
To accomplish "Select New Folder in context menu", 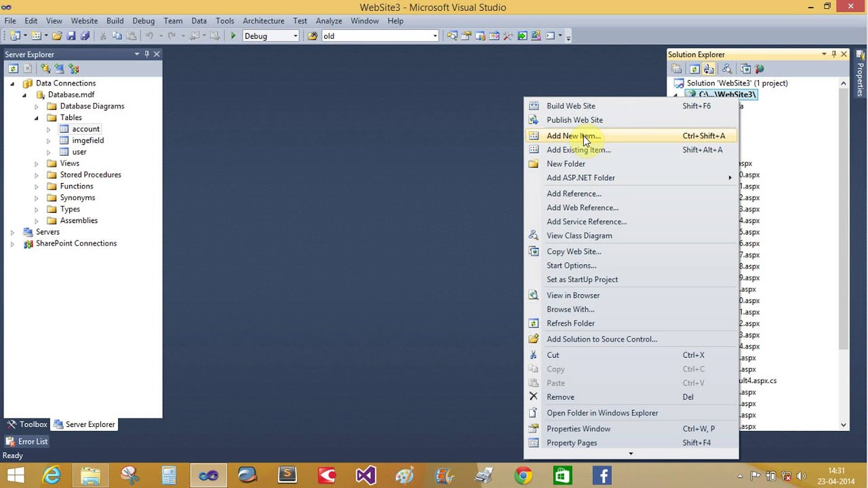I will [x=631, y=163].
